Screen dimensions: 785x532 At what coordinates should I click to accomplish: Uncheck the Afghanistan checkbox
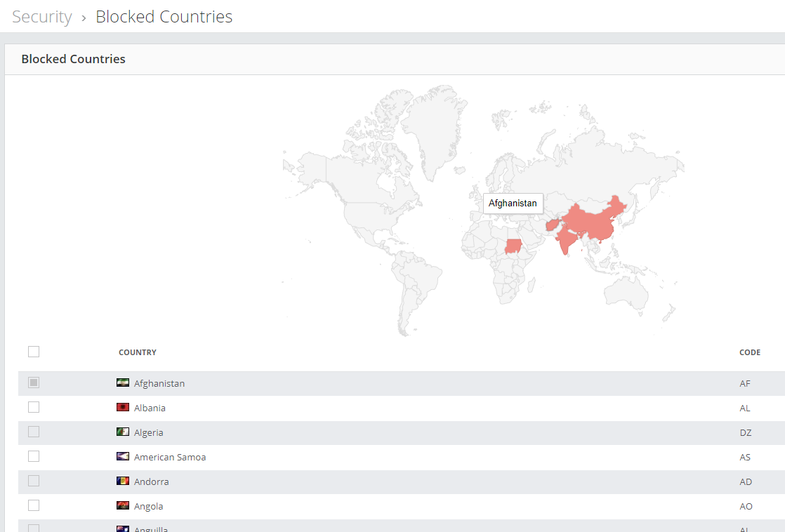click(x=34, y=383)
